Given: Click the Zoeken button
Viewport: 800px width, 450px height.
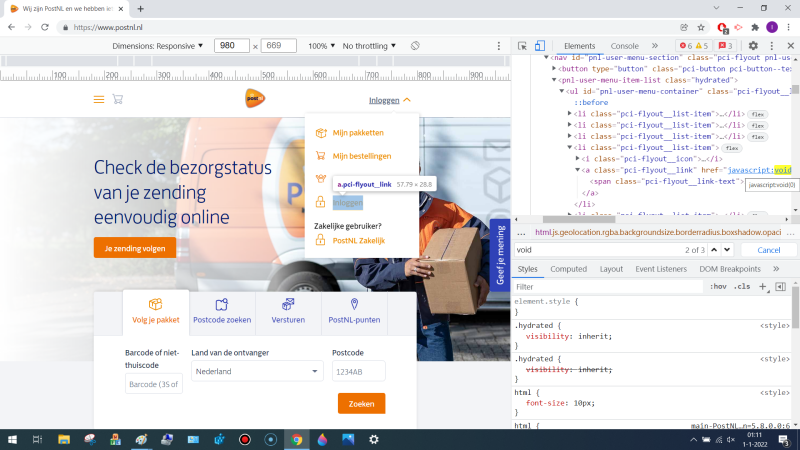Looking at the screenshot, I should pyautogui.click(x=361, y=404).
